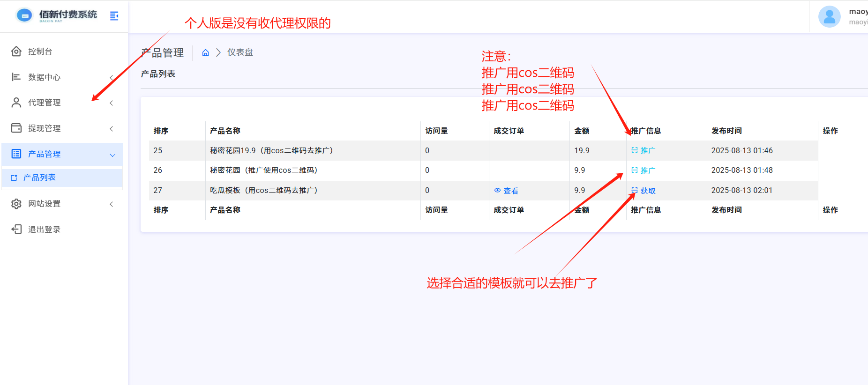The width and height of the screenshot is (868, 385).
Task: Click the sidebar collapse menu icon
Action: (x=114, y=16)
